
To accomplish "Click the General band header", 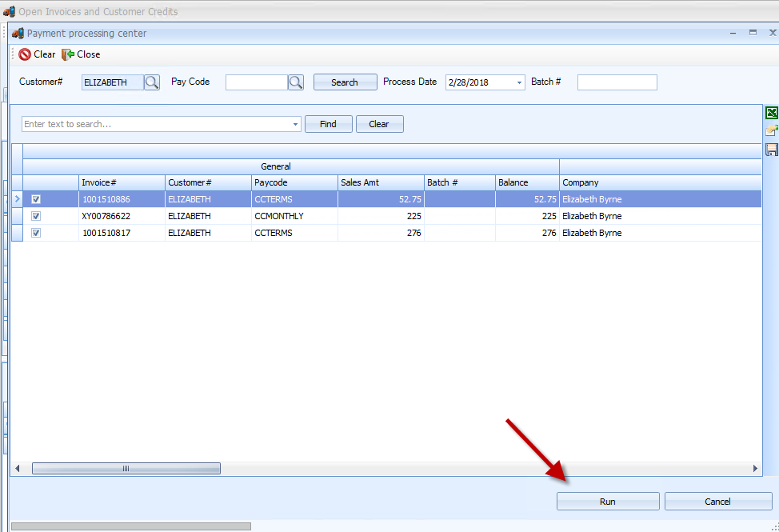I will pos(291,167).
